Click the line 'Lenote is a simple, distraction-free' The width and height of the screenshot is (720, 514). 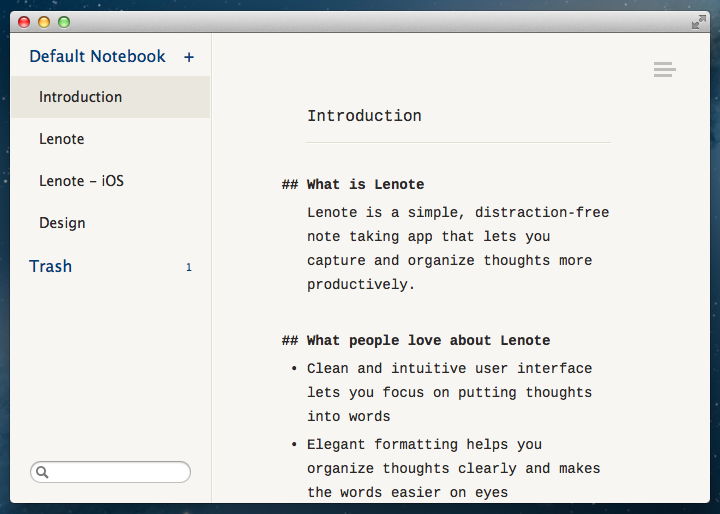tap(458, 213)
